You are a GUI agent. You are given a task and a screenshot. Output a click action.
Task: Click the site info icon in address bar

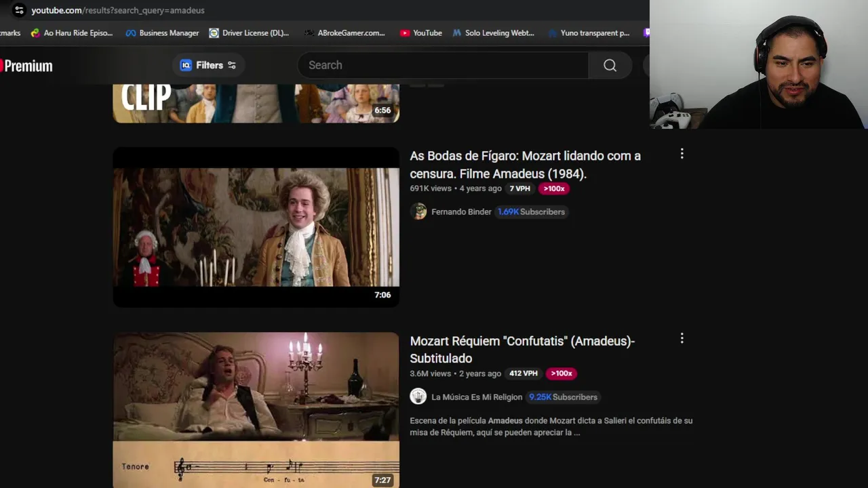tap(19, 10)
